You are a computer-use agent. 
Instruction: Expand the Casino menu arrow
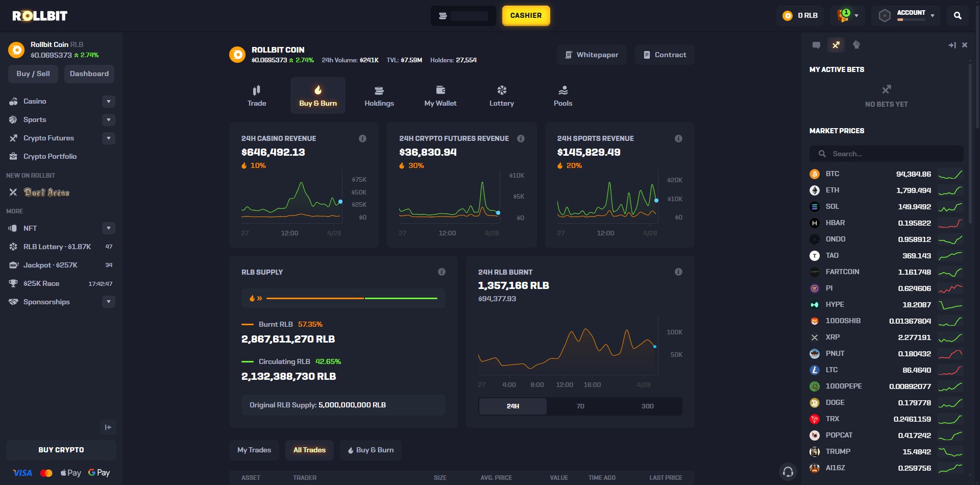[x=108, y=102]
